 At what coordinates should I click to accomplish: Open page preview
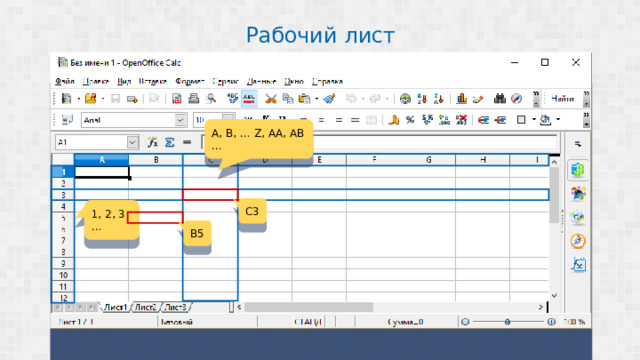(211, 98)
